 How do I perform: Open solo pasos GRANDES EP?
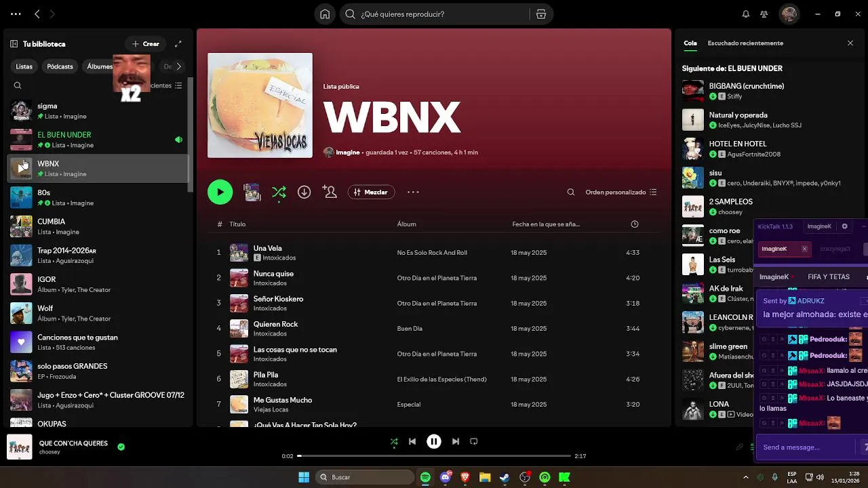[x=98, y=371]
